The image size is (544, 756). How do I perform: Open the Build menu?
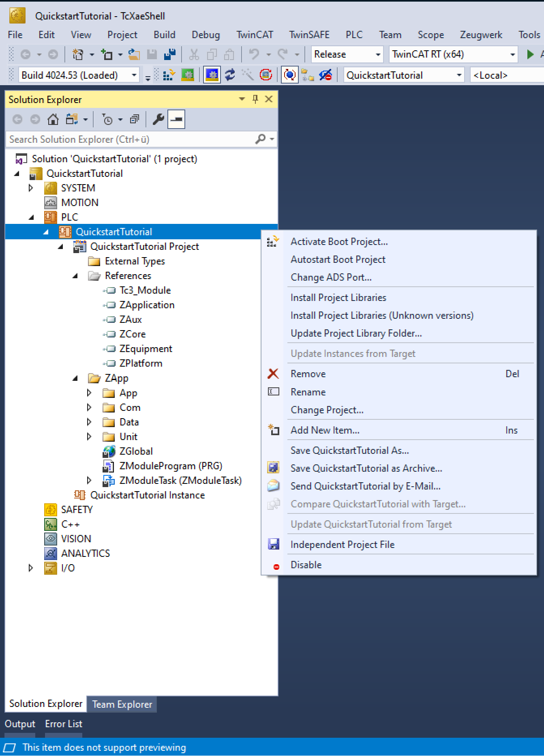pyautogui.click(x=164, y=34)
